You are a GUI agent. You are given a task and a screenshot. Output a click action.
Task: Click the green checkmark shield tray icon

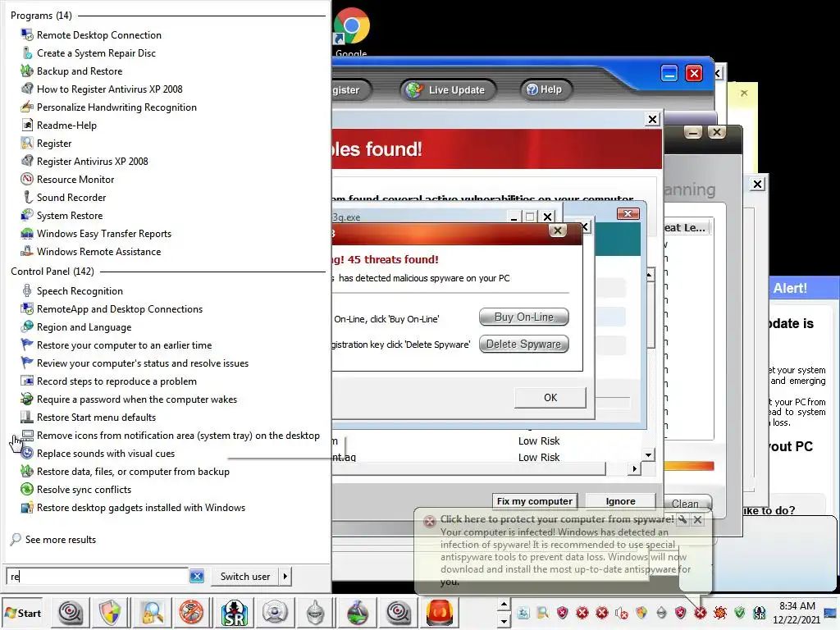pos(739,612)
